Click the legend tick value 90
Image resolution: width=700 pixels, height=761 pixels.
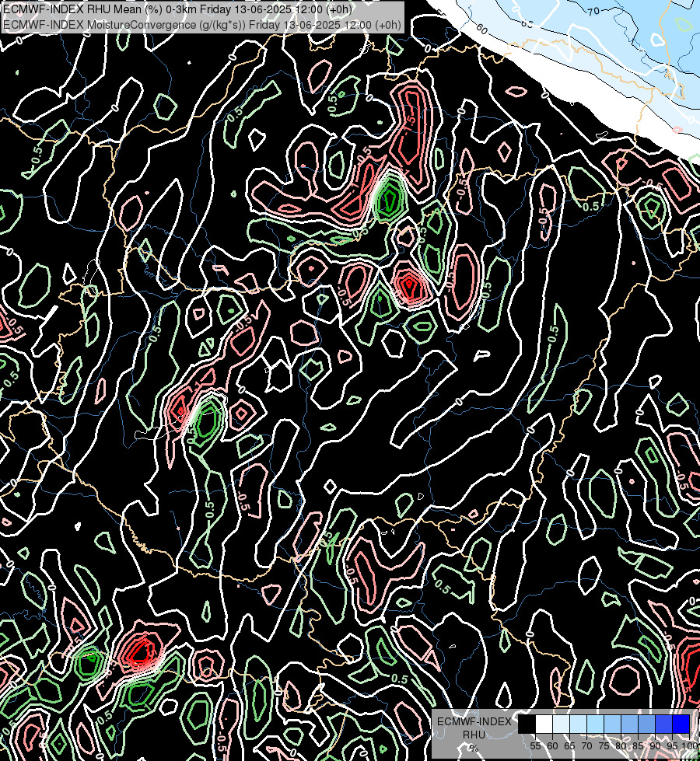point(656,746)
